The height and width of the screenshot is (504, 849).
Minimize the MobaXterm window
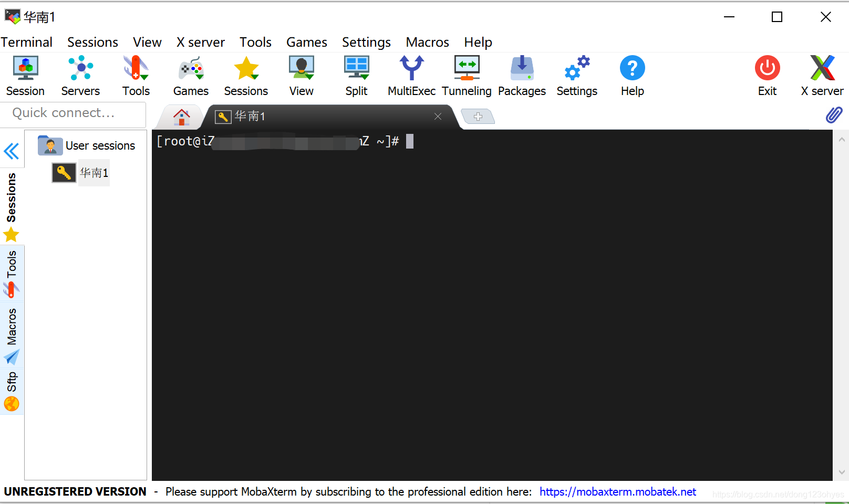coord(729,17)
